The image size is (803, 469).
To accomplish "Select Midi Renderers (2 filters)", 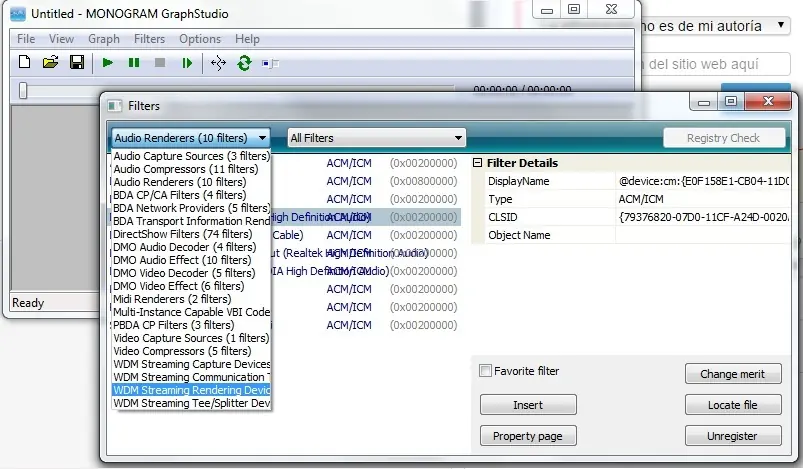I will (x=191, y=299).
